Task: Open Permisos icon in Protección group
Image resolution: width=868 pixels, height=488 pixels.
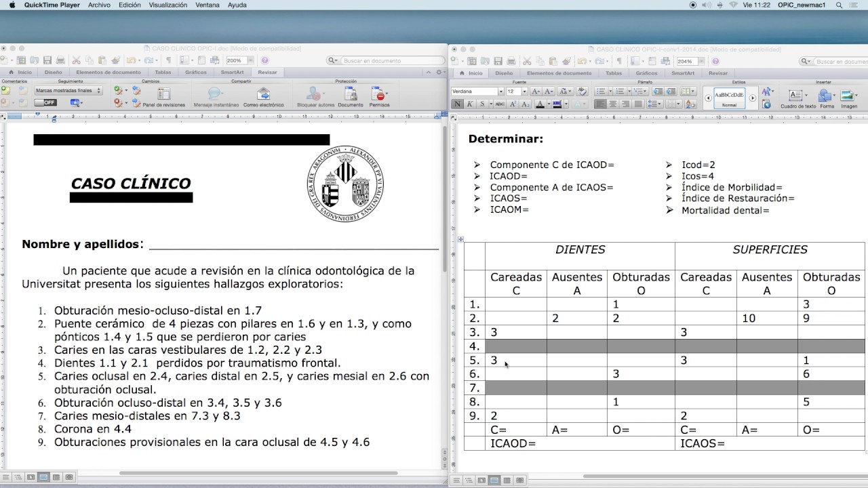Action: (x=378, y=93)
